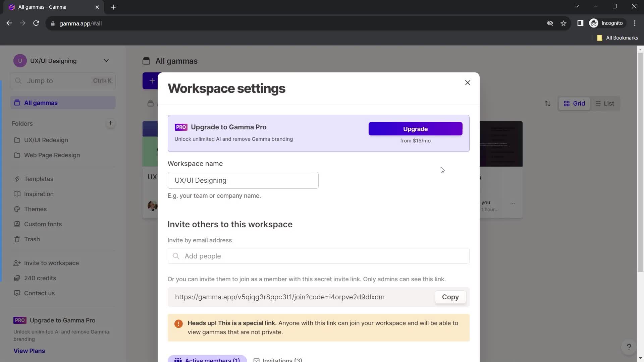This screenshot has height=362, width=644.
Task: Click the Invite to workspace person icon
Action: pyautogui.click(x=17, y=263)
